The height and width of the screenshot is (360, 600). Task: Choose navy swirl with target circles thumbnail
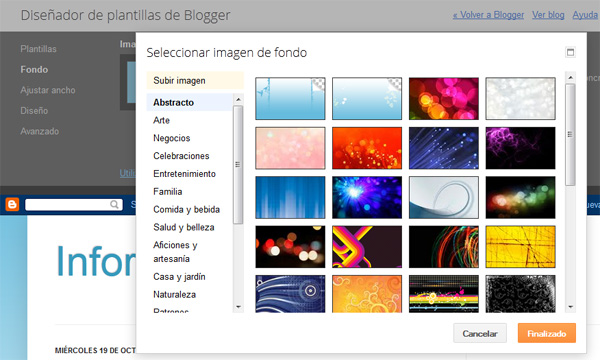click(x=290, y=294)
